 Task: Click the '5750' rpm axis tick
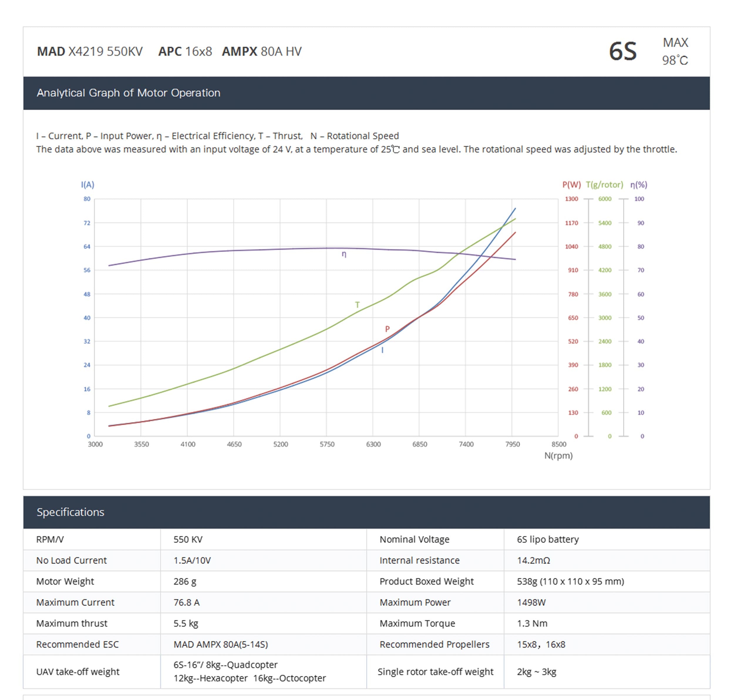327,444
